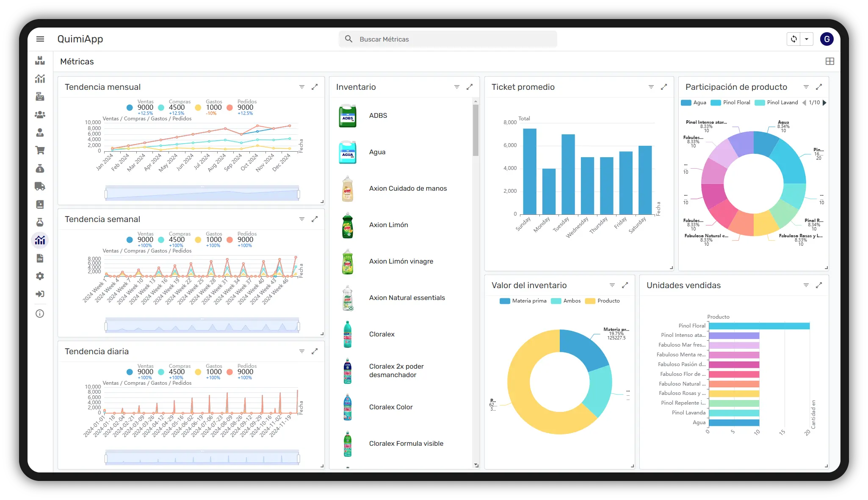Open the customers group sidebar icon

(40, 115)
